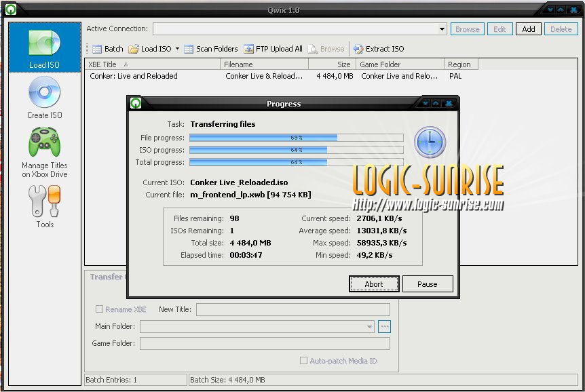Screen dimensions: 585x392
Task: Toggle the Auto-patch Media ID checkbox
Action: 303,361
